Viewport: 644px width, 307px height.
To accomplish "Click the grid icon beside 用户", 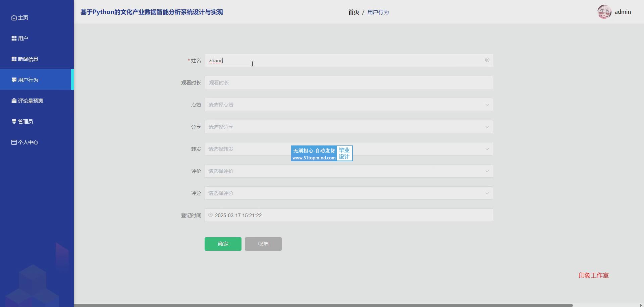I will (x=14, y=39).
